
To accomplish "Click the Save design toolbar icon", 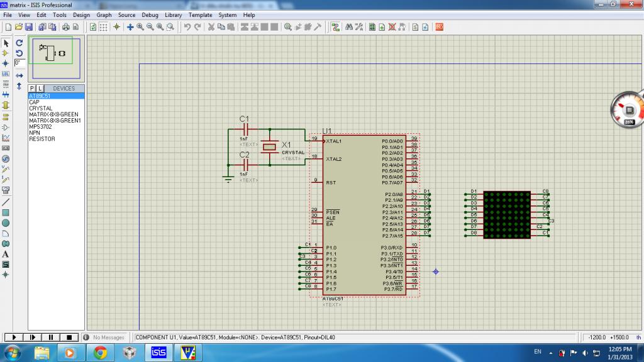I will 29,27.
